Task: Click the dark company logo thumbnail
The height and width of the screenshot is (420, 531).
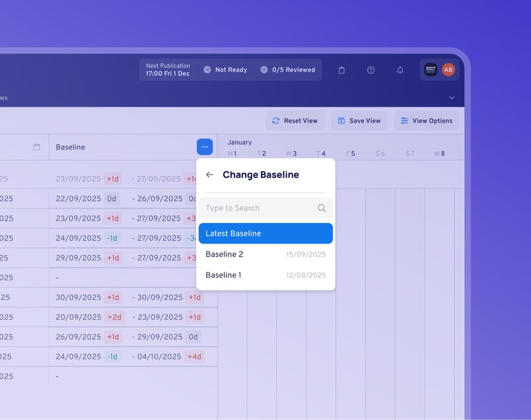Action: (x=431, y=70)
